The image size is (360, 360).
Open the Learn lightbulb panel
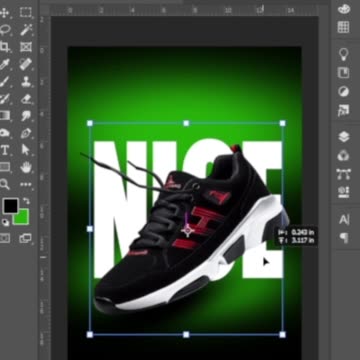pyautogui.click(x=343, y=54)
